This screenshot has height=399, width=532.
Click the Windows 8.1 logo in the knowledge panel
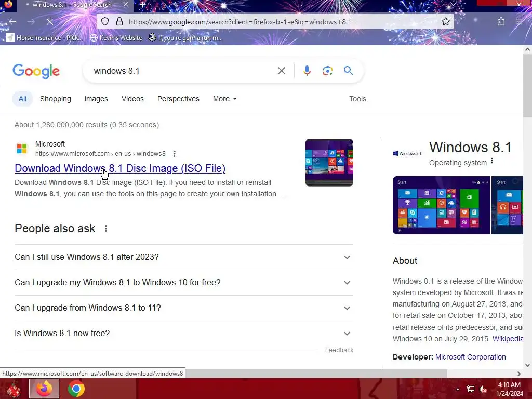click(407, 153)
